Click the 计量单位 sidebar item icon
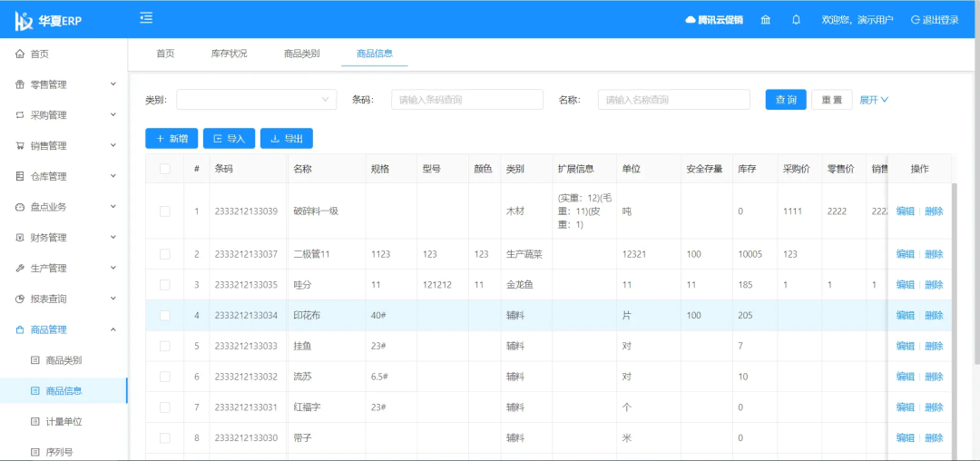The width and height of the screenshot is (980, 461). point(35,422)
